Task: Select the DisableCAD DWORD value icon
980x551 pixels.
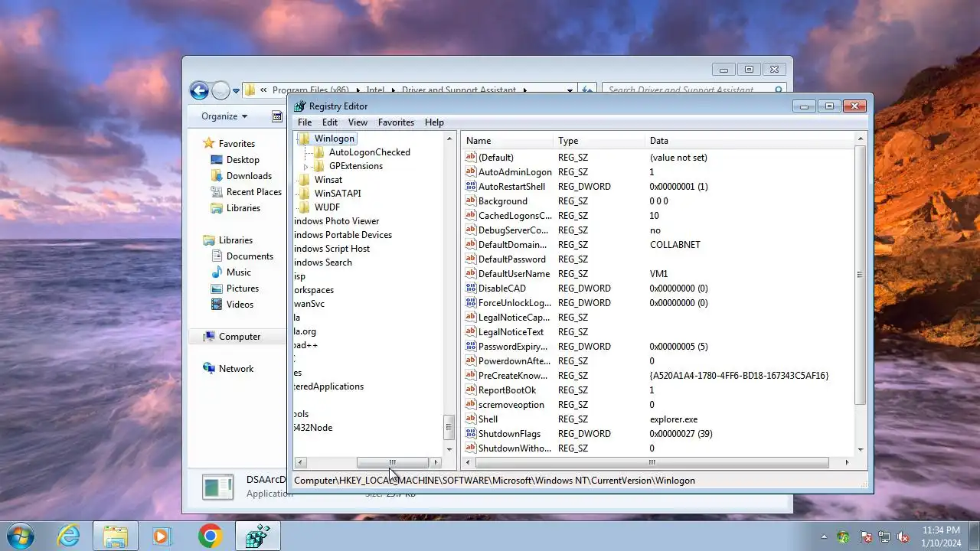Action: pyautogui.click(x=471, y=289)
